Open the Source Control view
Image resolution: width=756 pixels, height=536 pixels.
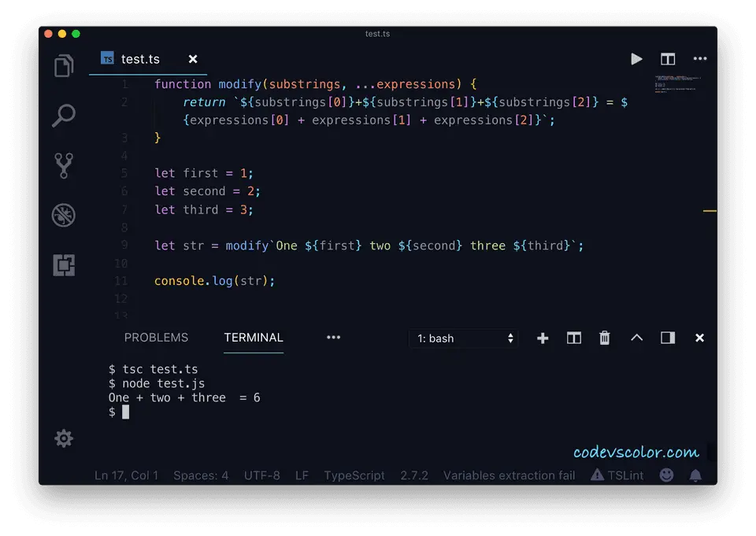(x=64, y=165)
